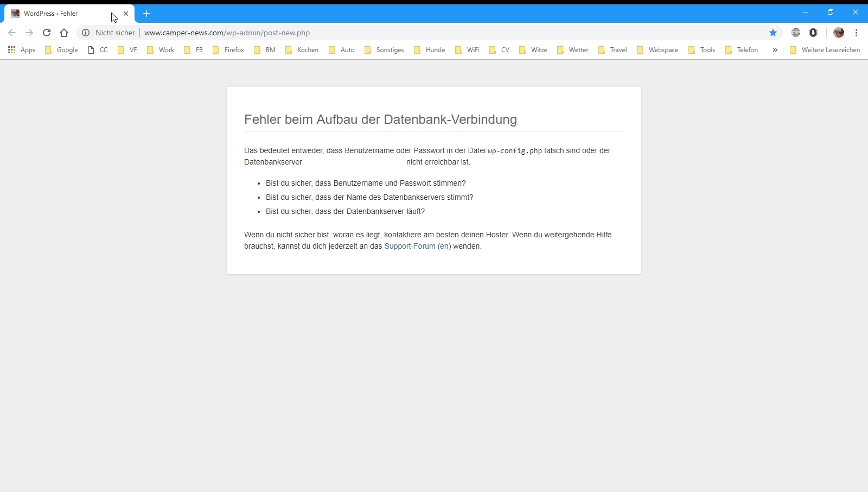This screenshot has height=492, width=868.
Task: Open the Telefon bookmark folder
Action: [742, 50]
